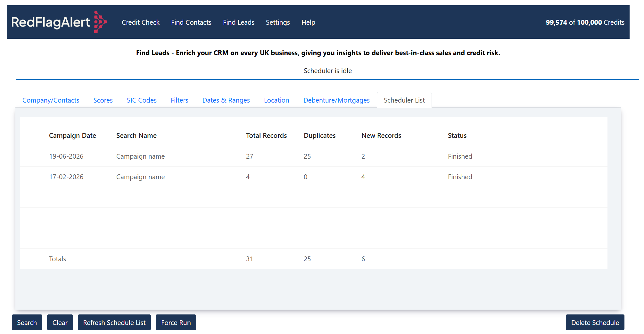Switch to the Scores tab
Image resolution: width=644 pixels, height=334 pixels.
click(x=103, y=100)
